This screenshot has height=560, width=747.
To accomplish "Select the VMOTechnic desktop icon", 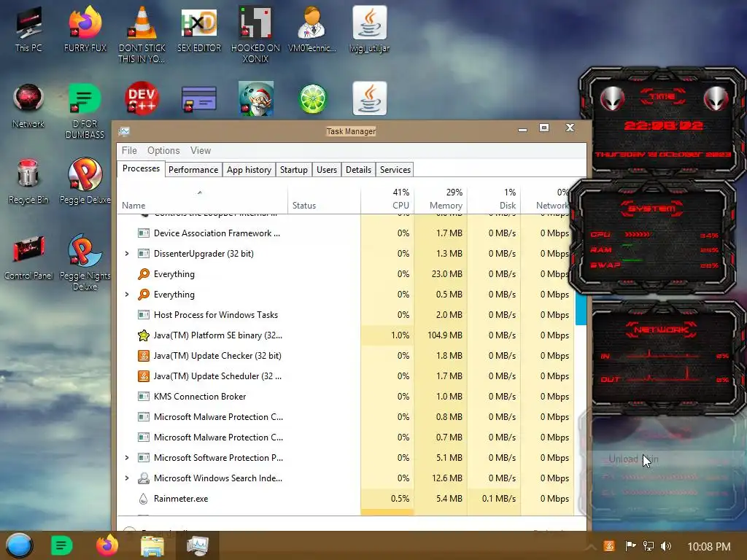I will (312, 29).
